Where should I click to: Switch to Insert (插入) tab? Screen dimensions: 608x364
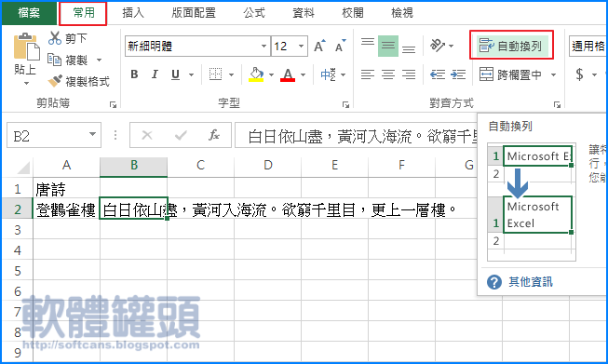pyautogui.click(x=133, y=13)
